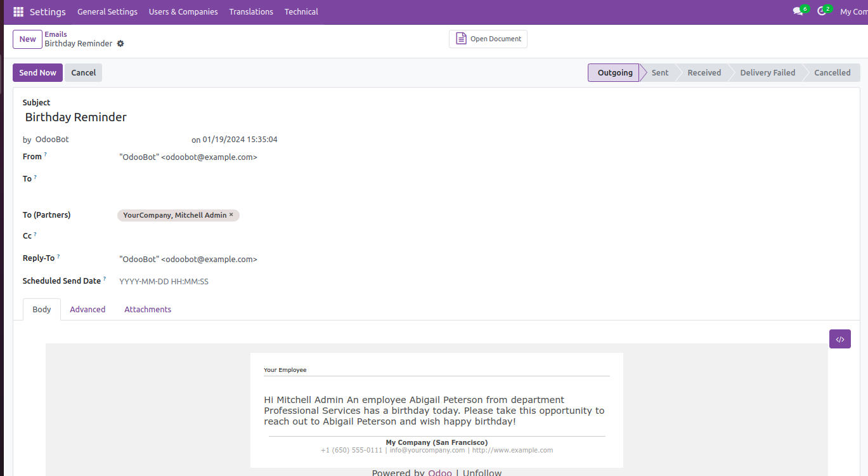Viewport: 868px width, 476px height.
Task: Click the To field help question mark
Action: pyautogui.click(x=36, y=176)
